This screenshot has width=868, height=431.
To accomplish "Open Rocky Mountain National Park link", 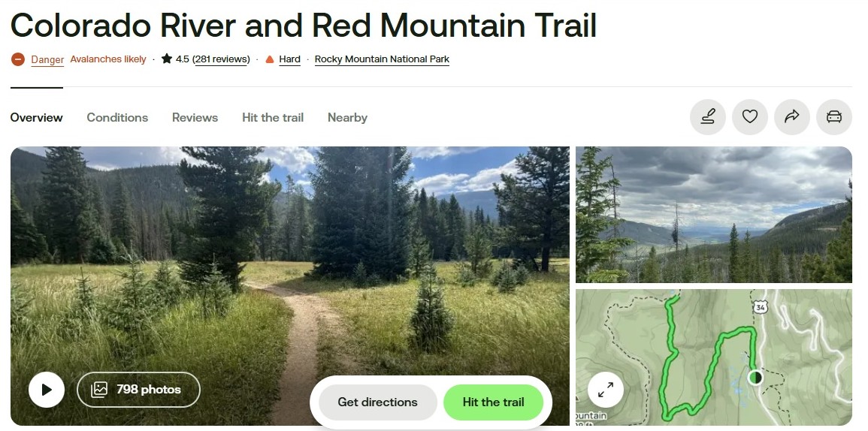I will click(382, 59).
